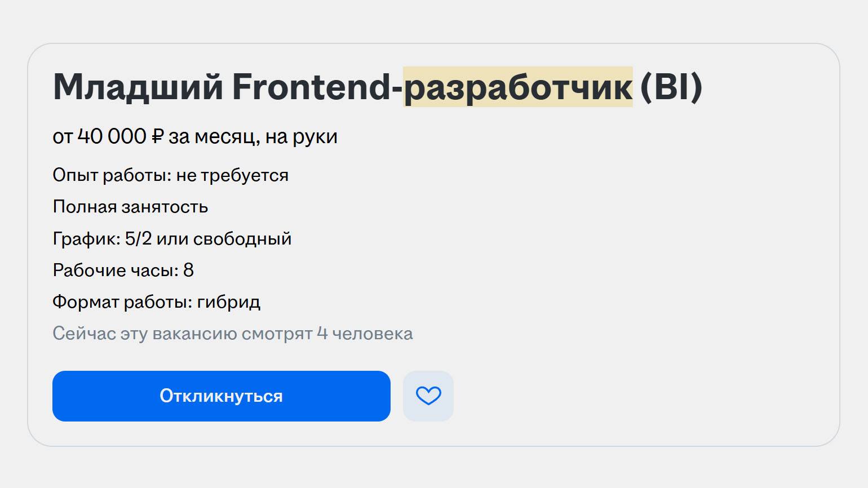The height and width of the screenshot is (488, 868).
Task: Click the Откликнуться button
Action: [x=221, y=396]
